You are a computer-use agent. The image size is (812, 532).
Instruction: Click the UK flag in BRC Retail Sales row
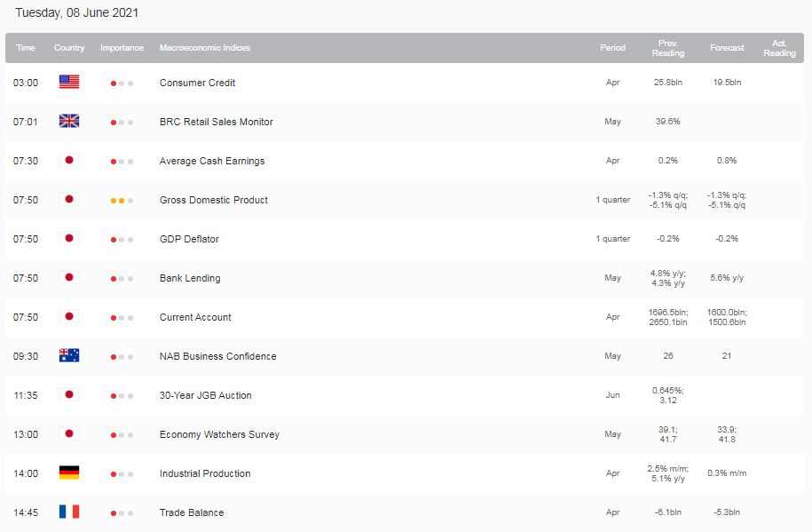[69, 121]
